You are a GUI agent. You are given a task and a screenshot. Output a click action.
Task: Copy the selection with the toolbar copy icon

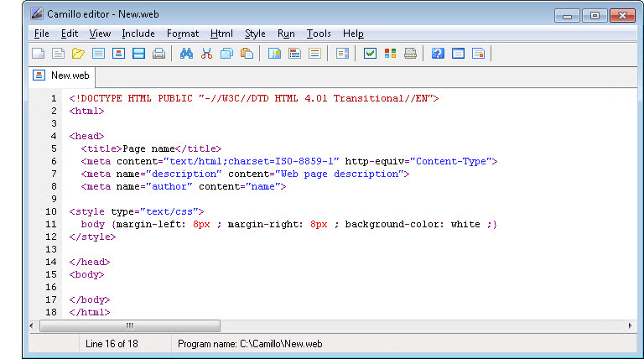[x=226, y=54]
